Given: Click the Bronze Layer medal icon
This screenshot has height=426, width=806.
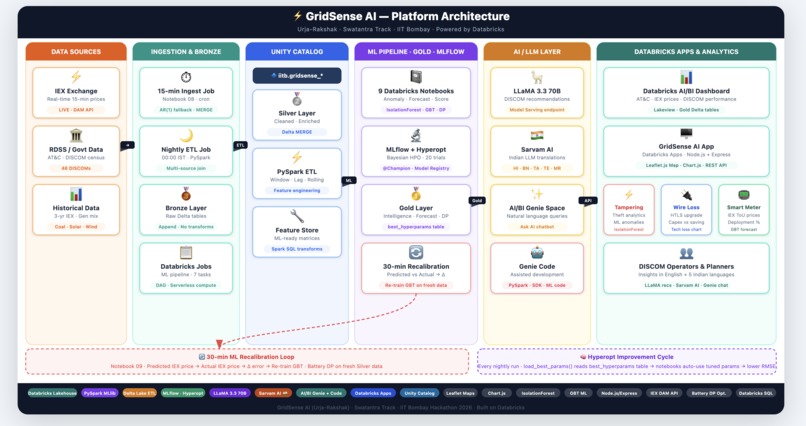Looking at the screenshot, I should point(186,194).
